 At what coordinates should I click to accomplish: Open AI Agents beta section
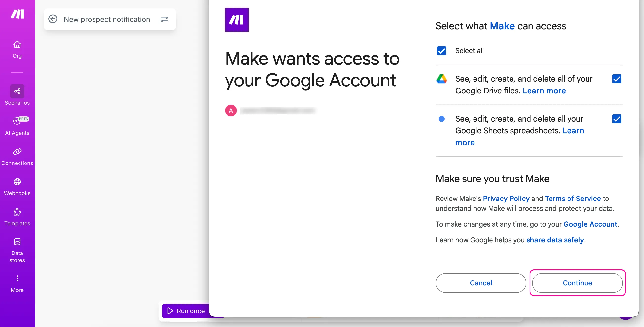tap(17, 126)
